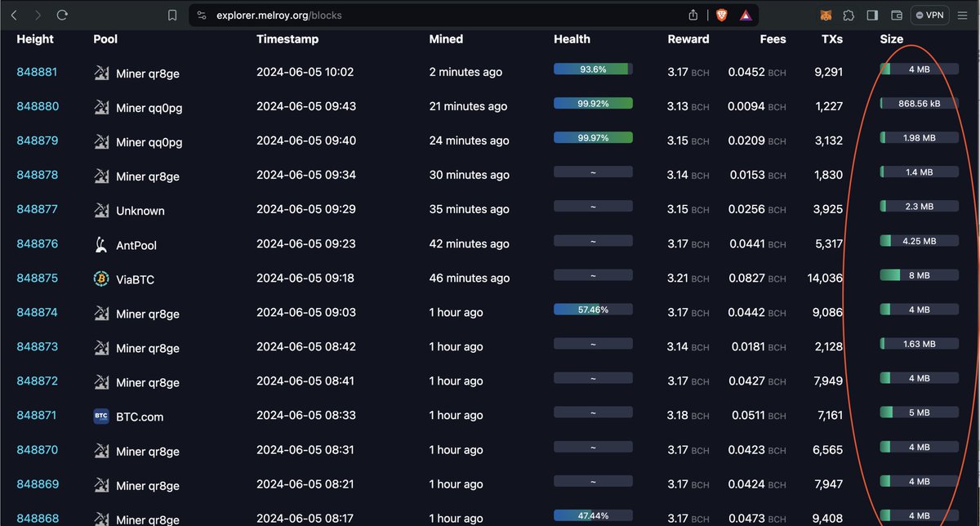Open block 848875 link
Screen dimensions: 980x526
coord(37,278)
